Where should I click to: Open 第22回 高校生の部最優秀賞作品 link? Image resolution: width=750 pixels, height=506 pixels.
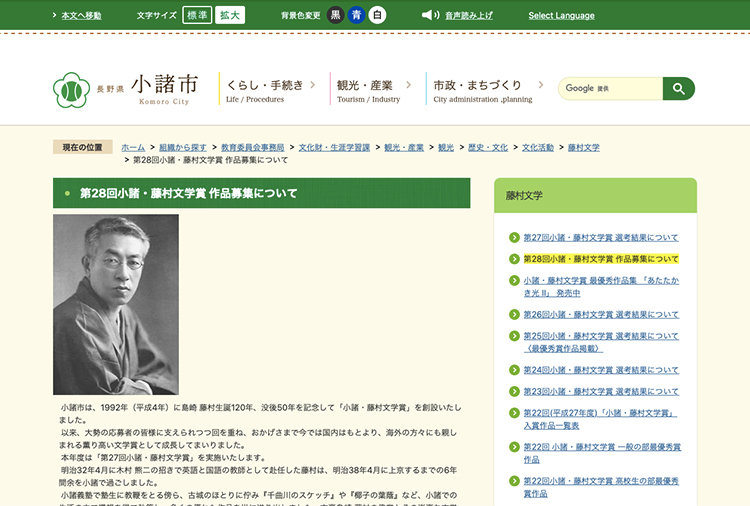tap(601, 487)
